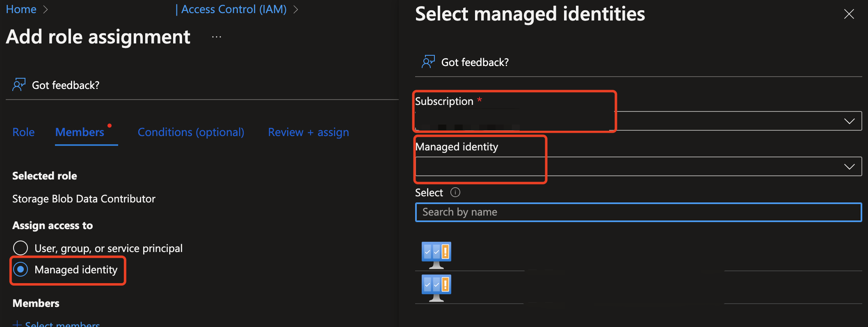Select the Managed identity radio button
This screenshot has height=327, width=868.
tap(21, 269)
